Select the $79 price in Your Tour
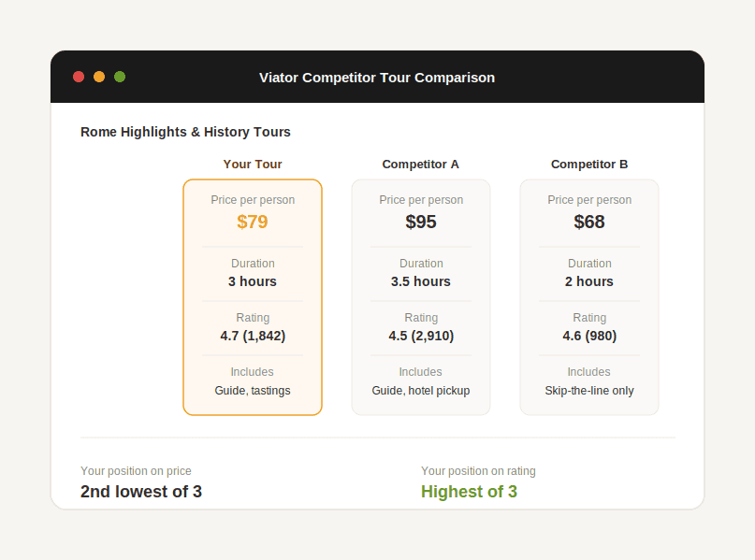755x560 pixels. pos(253,222)
